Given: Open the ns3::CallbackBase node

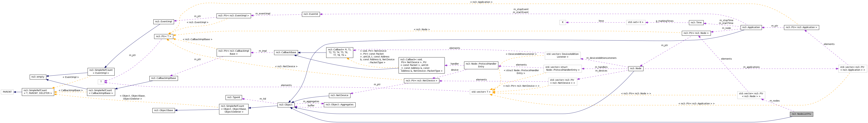Looking at the screenshot, I should (286, 52).
